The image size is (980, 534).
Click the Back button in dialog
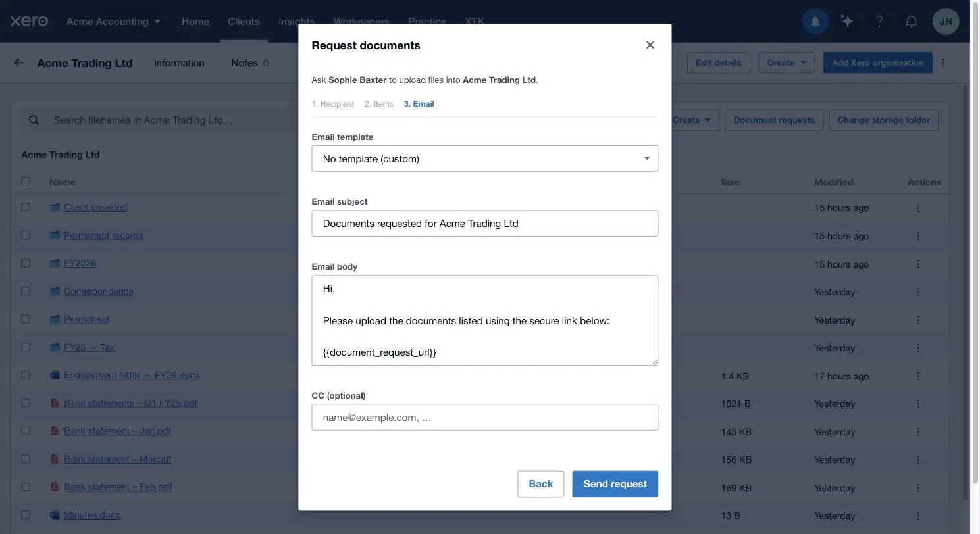point(540,484)
